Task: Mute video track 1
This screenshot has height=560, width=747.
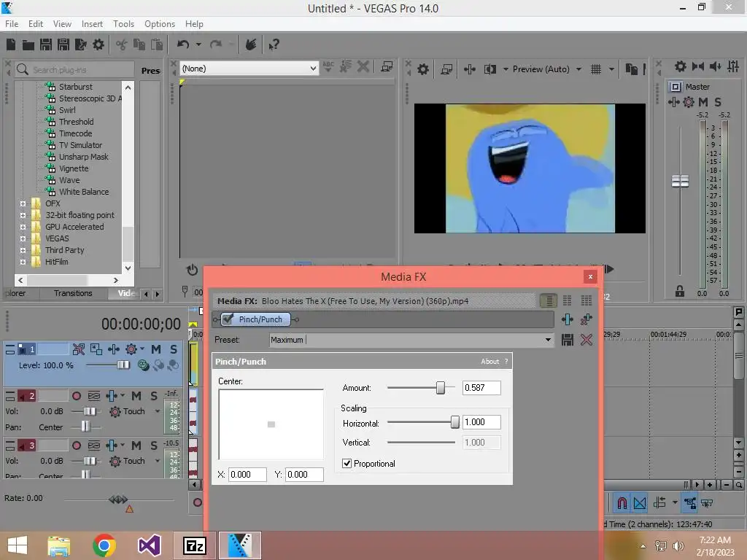Action: [156, 349]
